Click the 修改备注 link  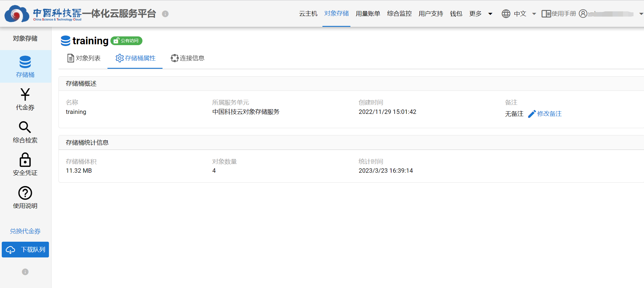coord(549,114)
